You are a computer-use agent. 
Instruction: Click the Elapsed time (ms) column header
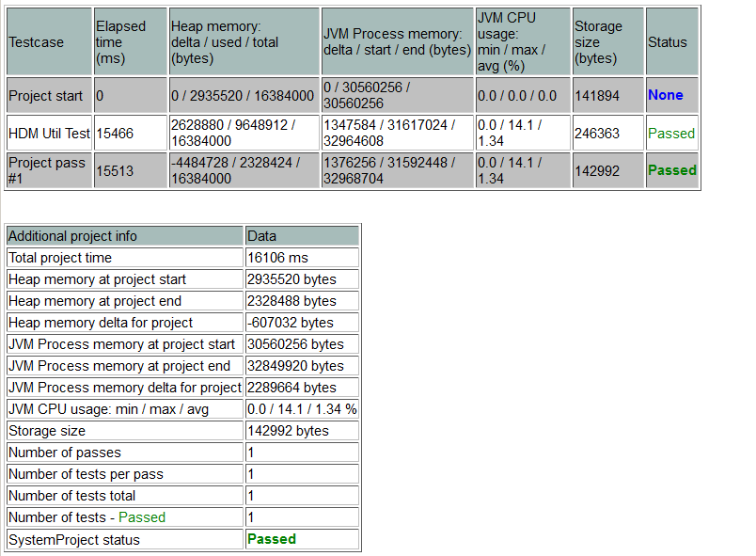(x=120, y=42)
